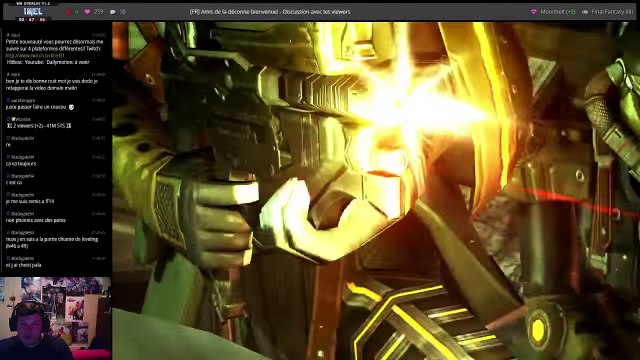
Task: Click chat message '2 viewers (+2)'
Action: coord(39,126)
